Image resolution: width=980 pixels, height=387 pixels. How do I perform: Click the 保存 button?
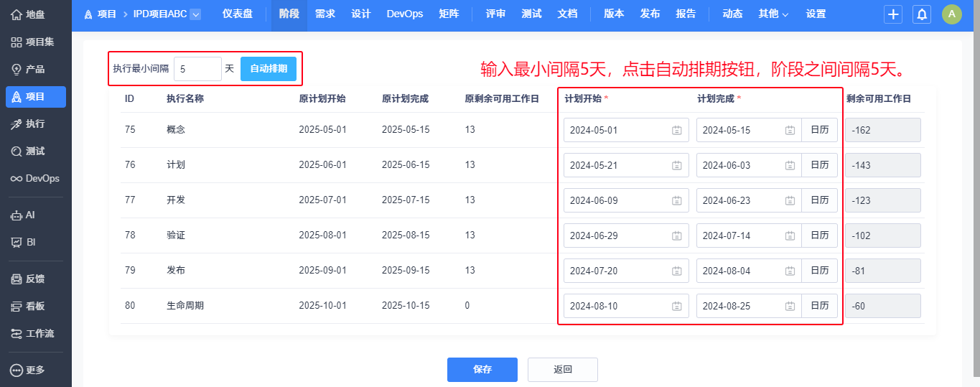482,369
